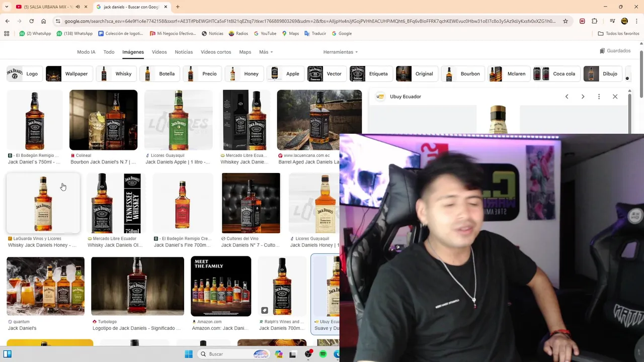Close the jack daniels search tab
Screen dimensions: 644x362
point(166,7)
